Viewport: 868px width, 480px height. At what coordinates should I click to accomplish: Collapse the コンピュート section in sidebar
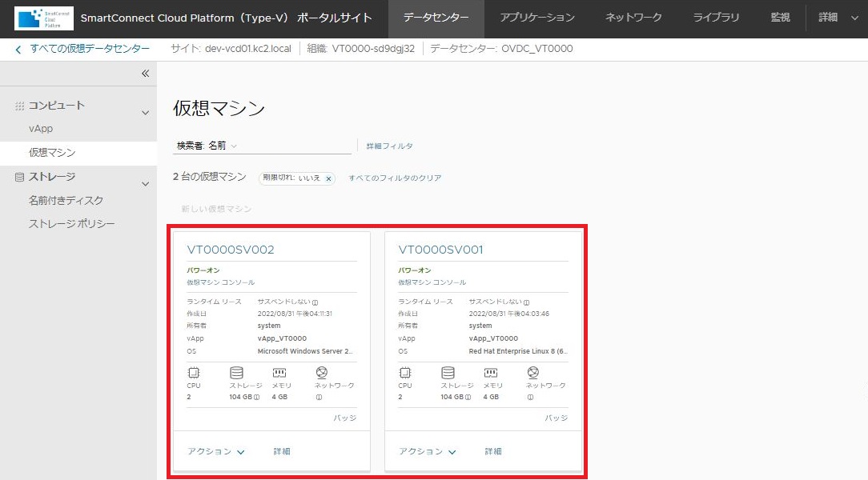[x=145, y=113]
